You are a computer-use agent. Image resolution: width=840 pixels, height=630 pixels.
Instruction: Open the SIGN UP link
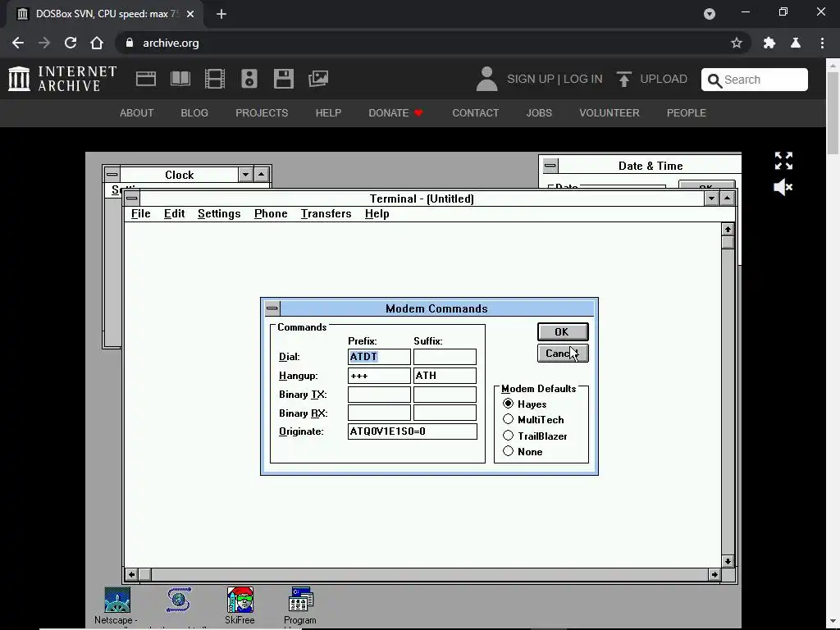[x=531, y=79]
